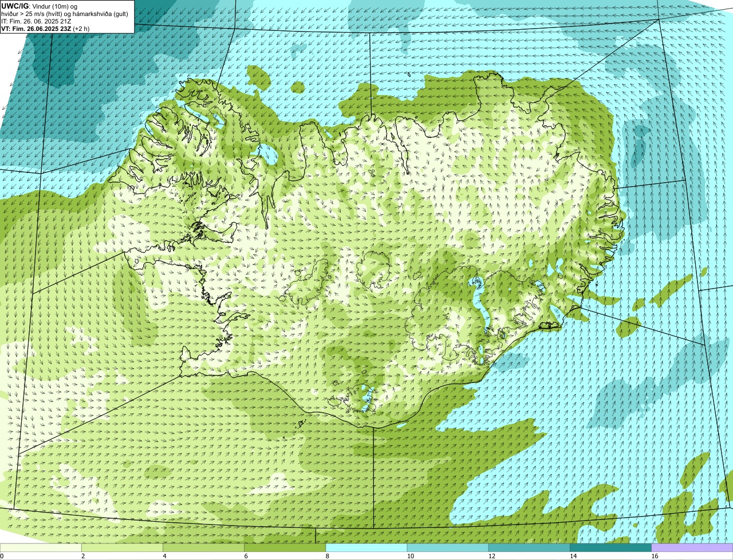Click the legend scale label "0"
Viewport: 733px width, 560px height.
2,556
